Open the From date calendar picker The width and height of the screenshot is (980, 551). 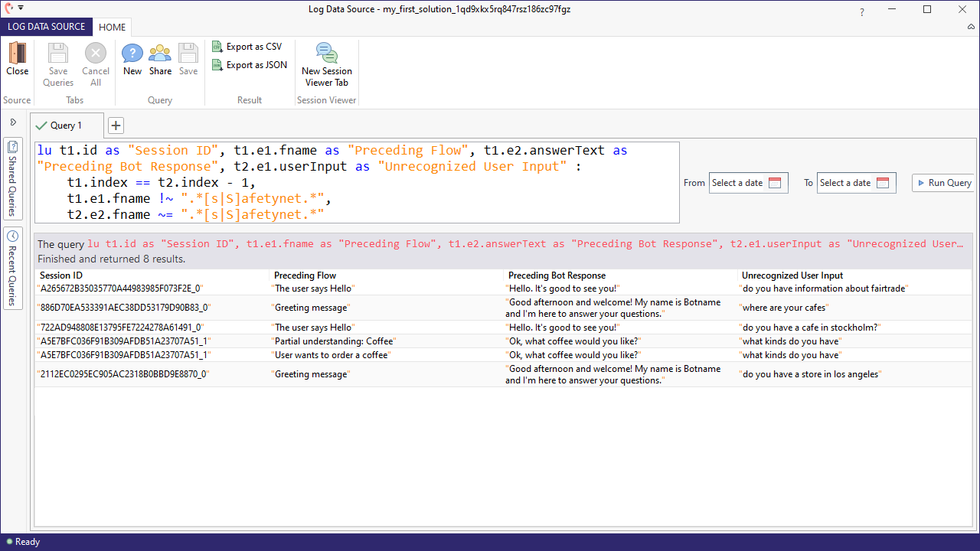pyautogui.click(x=775, y=183)
